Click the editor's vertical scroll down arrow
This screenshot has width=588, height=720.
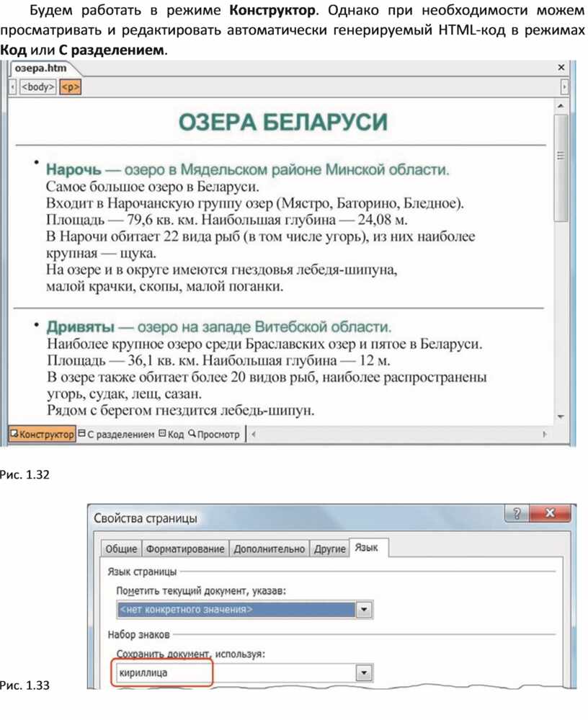[561, 417]
